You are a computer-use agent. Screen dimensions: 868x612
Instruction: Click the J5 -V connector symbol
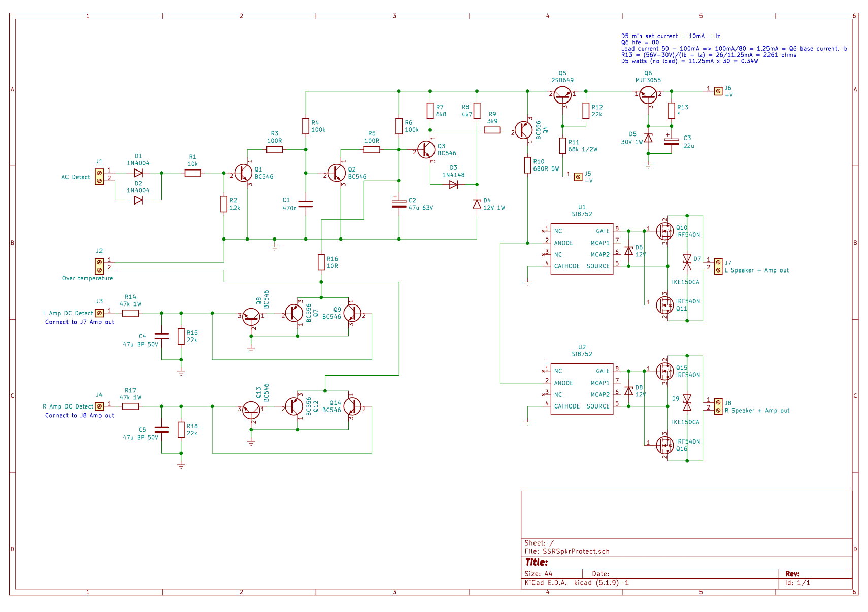(x=578, y=177)
